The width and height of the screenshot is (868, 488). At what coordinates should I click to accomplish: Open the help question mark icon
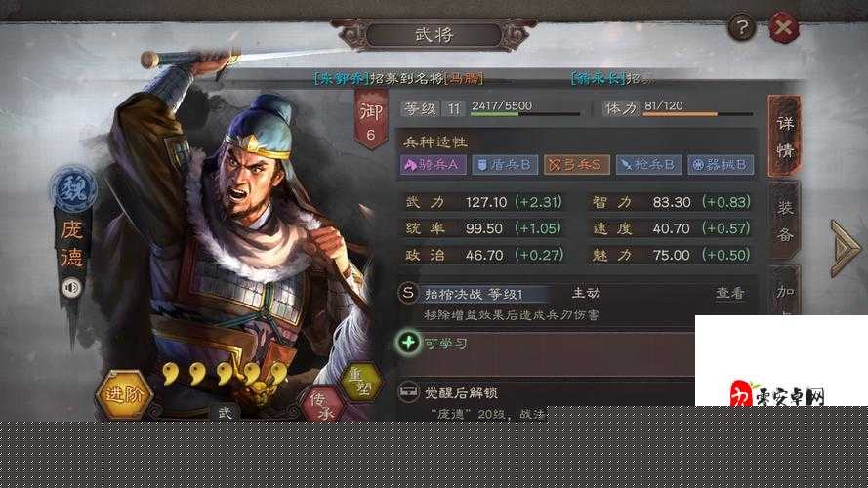pos(742,27)
